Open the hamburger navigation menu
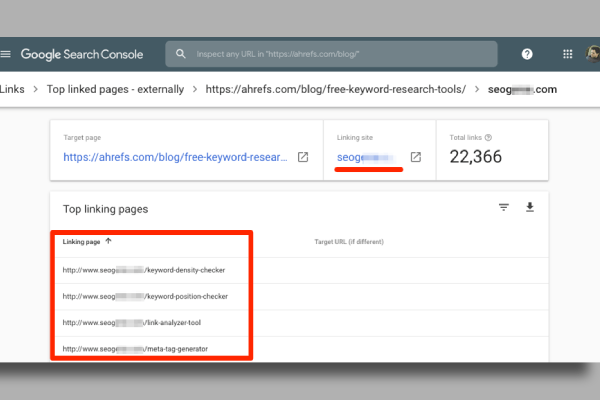600x400 pixels. pyautogui.click(x=5, y=54)
